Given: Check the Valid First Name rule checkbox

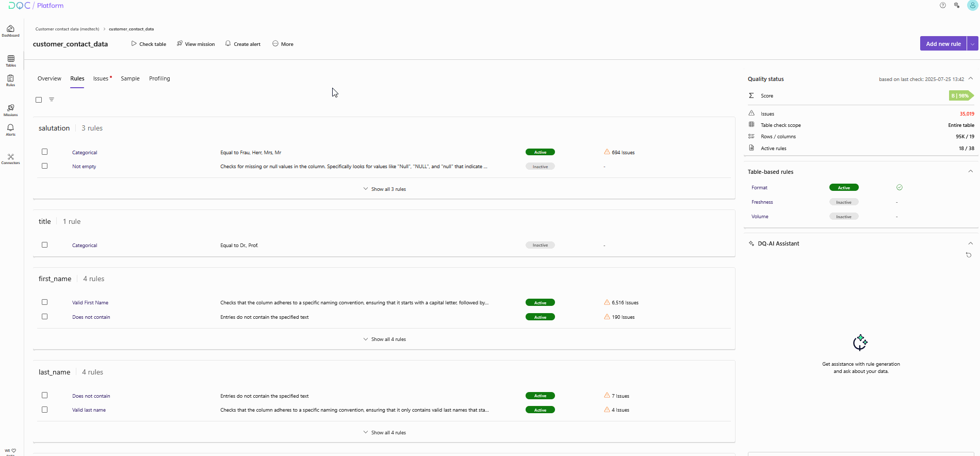Looking at the screenshot, I should tap(45, 302).
